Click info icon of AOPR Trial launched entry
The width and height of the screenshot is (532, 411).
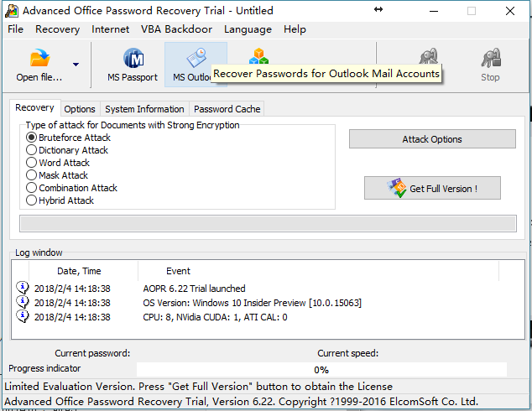(23, 288)
